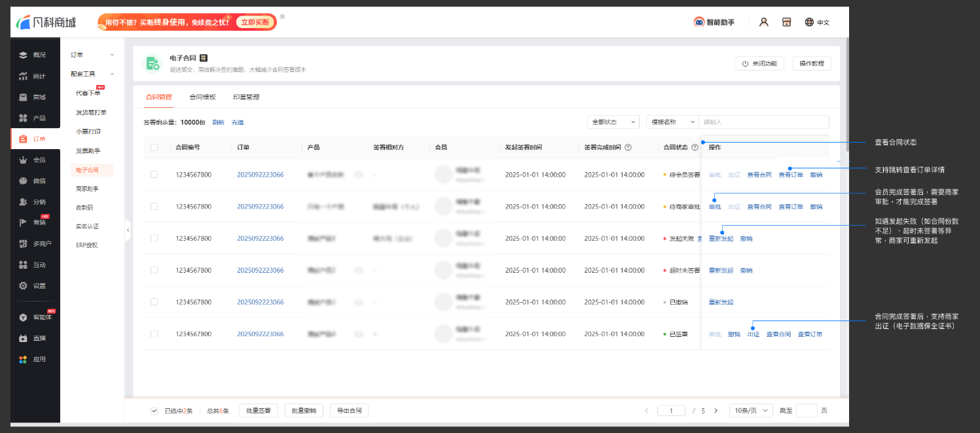Click the 智能助手 robot icon
Image resolution: width=980 pixels, height=433 pixels.
click(699, 22)
